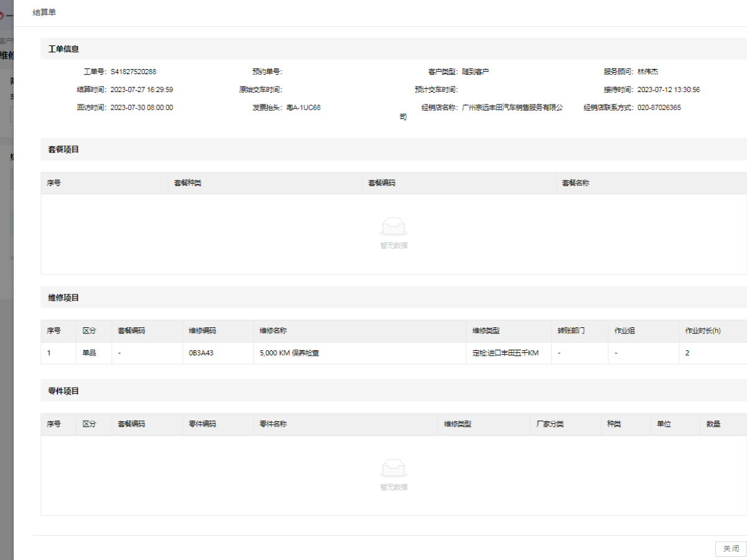Click the return-visit time 2023-07-30 08:00:00
Image resolution: width=747 pixels, height=560 pixels.
(x=142, y=108)
